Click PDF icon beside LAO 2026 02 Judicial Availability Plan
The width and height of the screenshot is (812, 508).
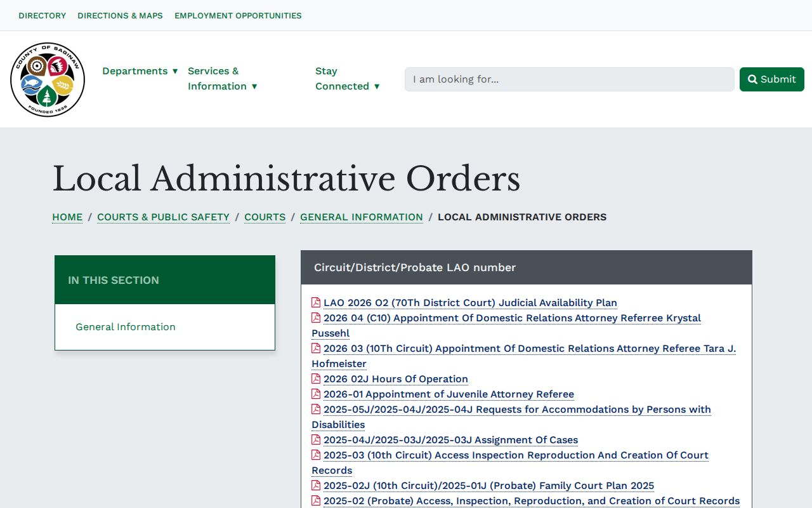point(316,302)
